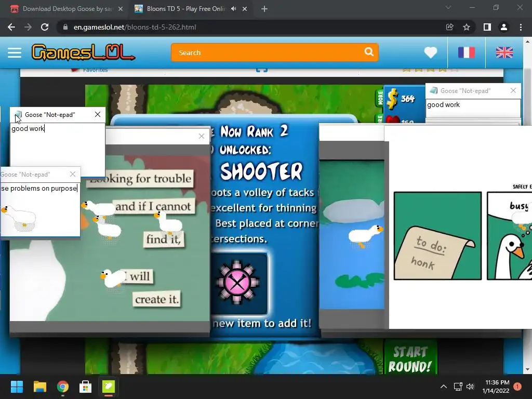The height and width of the screenshot is (399, 532).
Task: Open the tab search dropdown
Action: (x=448, y=7)
